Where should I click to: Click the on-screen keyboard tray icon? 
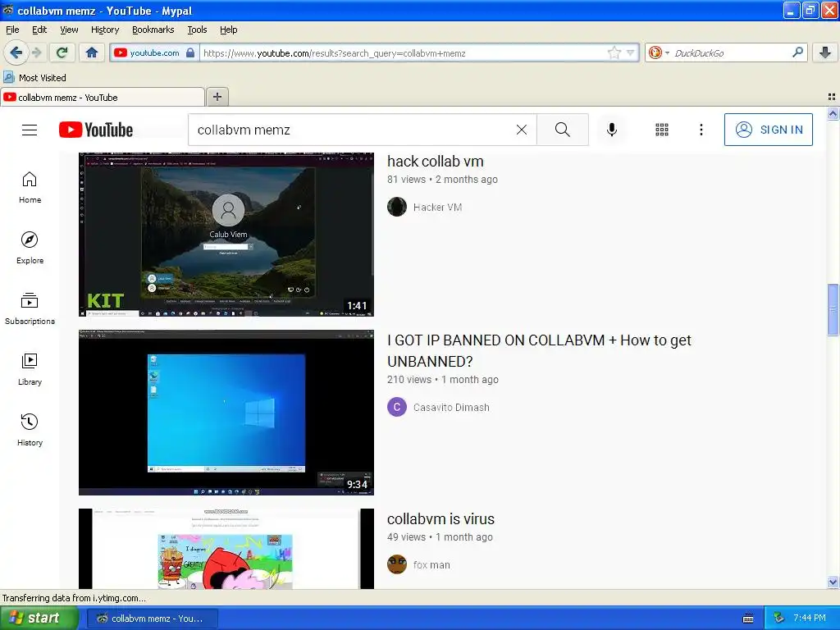tap(748, 619)
